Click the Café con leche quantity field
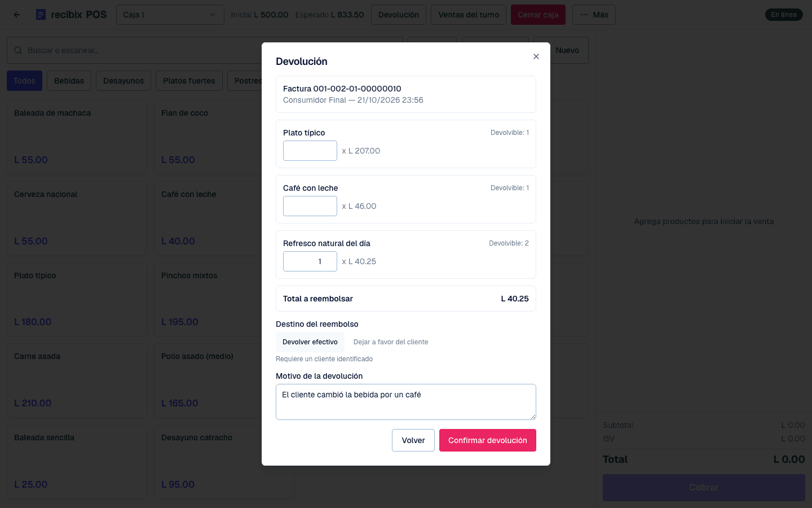812x508 pixels. click(310, 206)
